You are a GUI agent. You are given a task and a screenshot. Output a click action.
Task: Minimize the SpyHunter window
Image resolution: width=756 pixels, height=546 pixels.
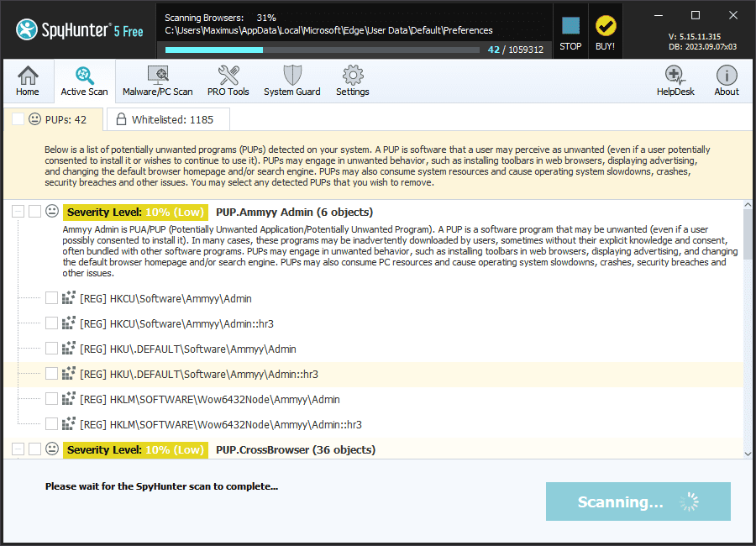(x=658, y=15)
